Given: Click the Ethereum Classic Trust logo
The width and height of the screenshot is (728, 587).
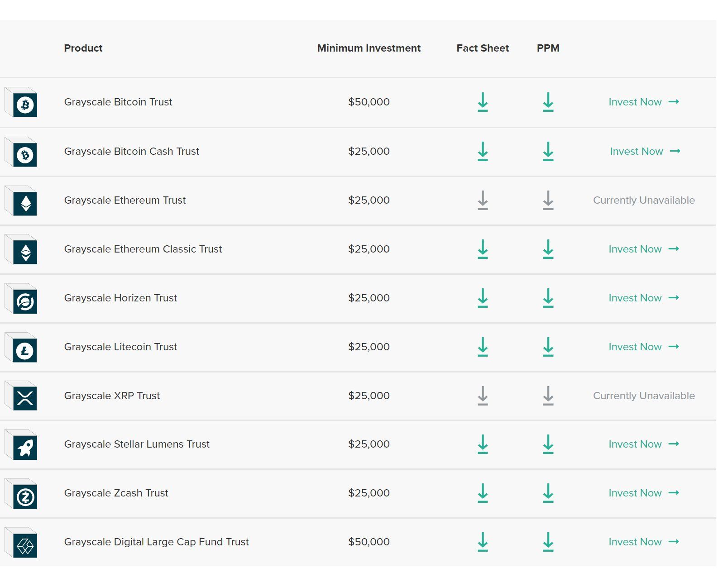Looking at the screenshot, I should tap(21, 249).
